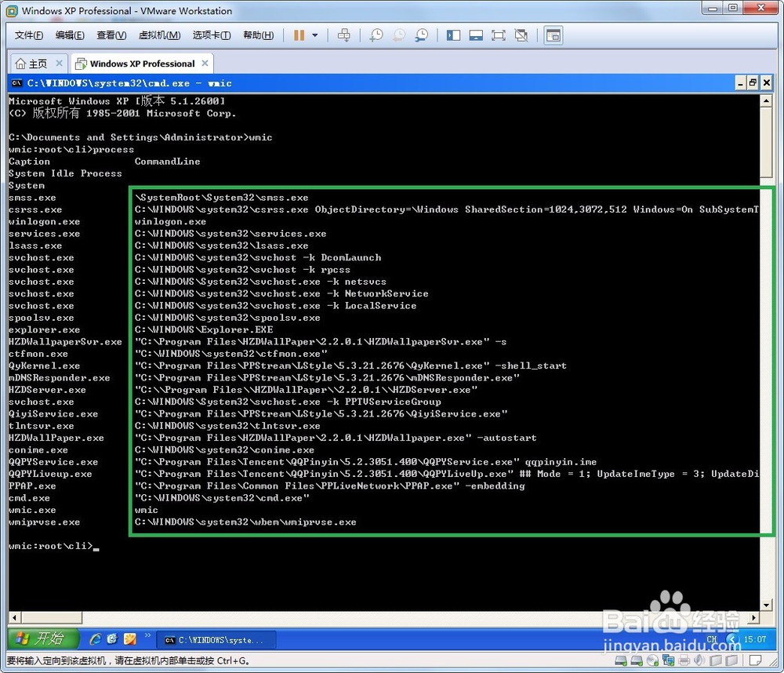The image size is (784, 673).
Task: Click the spoolsv.exe process name
Action: (x=41, y=318)
